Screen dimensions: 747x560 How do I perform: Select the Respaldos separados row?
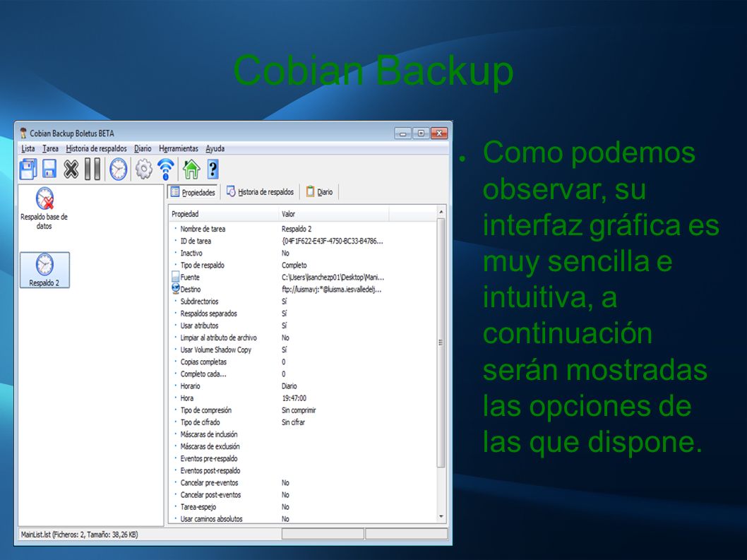click(x=302, y=313)
